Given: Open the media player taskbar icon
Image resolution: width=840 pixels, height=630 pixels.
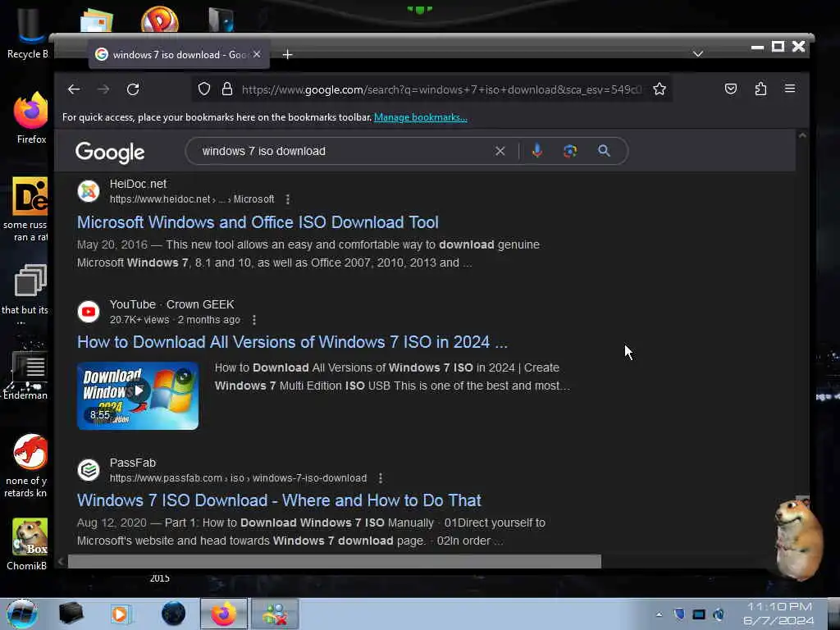Looking at the screenshot, I should (x=120, y=614).
